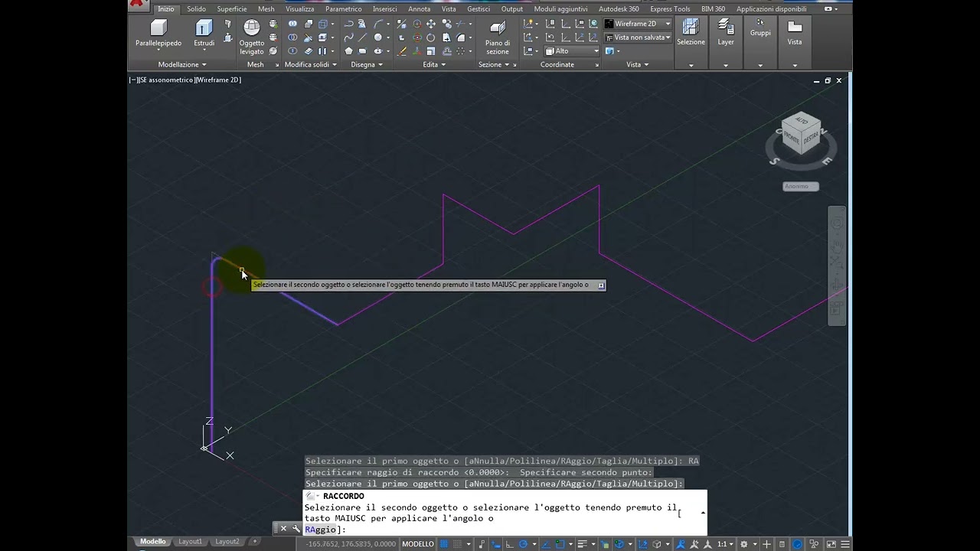980x551 pixels.
Task: Open the Alto UCS dropdown
Action: click(x=572, y=51)
